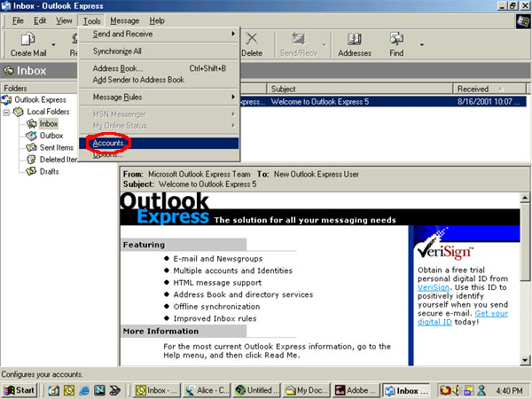
Task: Switch to My Documents taskbar button
Action: (x=307, y=390)
